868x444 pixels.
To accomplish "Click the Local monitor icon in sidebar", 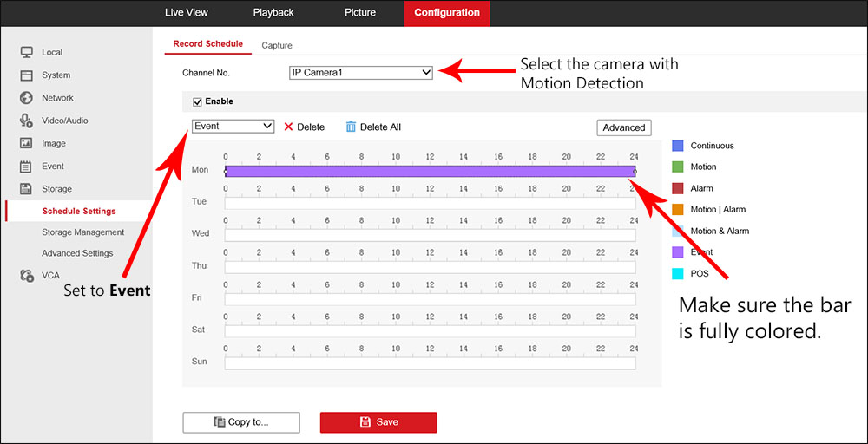I will point(26,52).
